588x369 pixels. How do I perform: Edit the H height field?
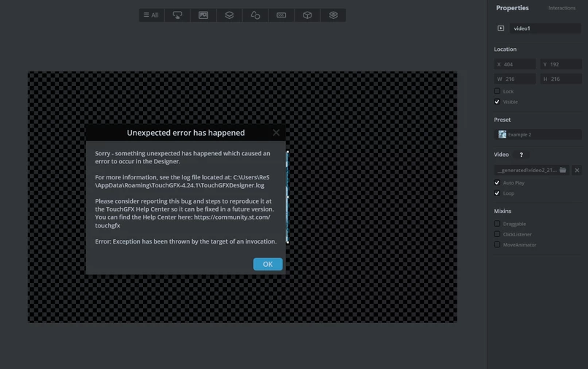tap(560, 79)
